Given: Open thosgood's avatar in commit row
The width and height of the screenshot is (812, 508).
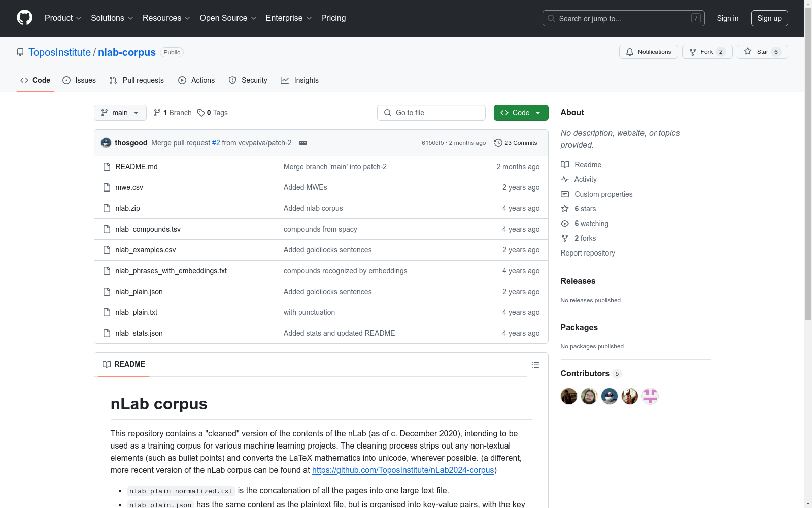Looking at the screenshot, I should pos(106,143).
